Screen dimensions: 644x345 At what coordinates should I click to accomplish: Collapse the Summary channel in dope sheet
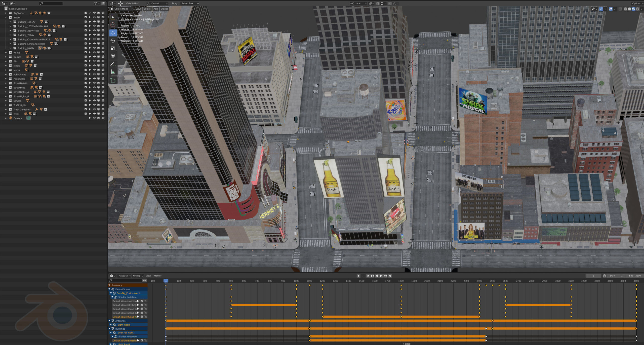[x=109, y=285]
